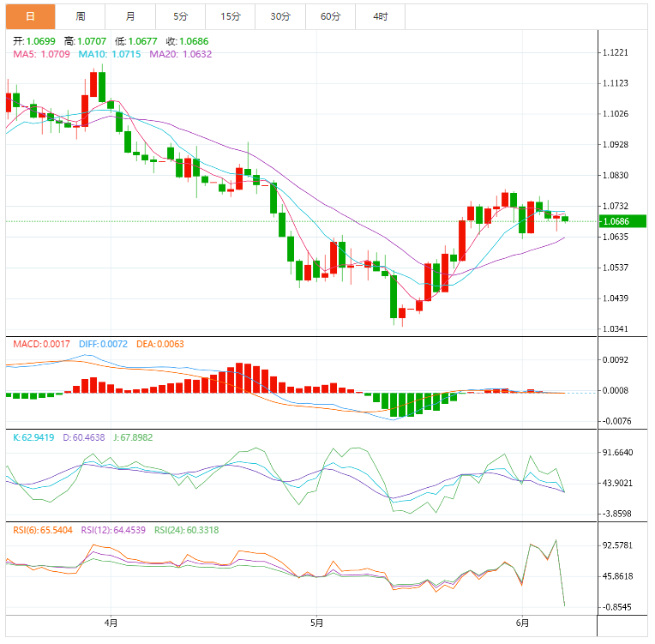The height and width of the screenshot is (644, 655).
Task: Click the DIFF: 0.0072 label
Action: [103, 345]
